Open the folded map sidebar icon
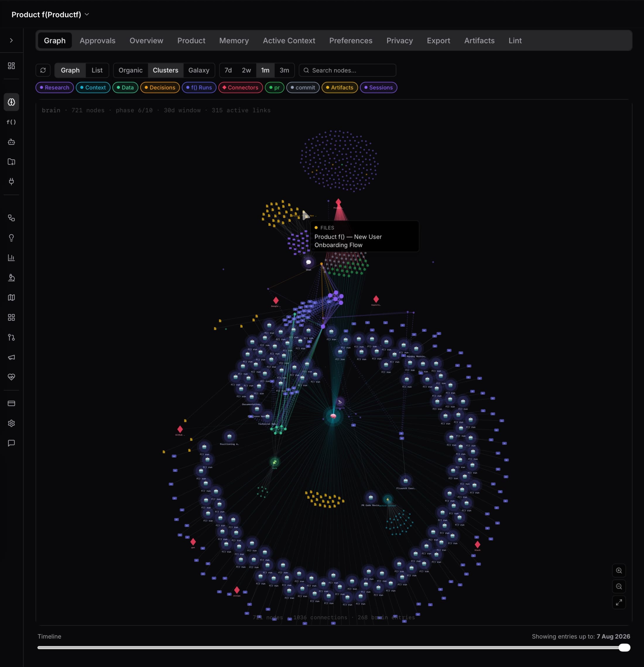Screen dimensions: 644x667 11,298
